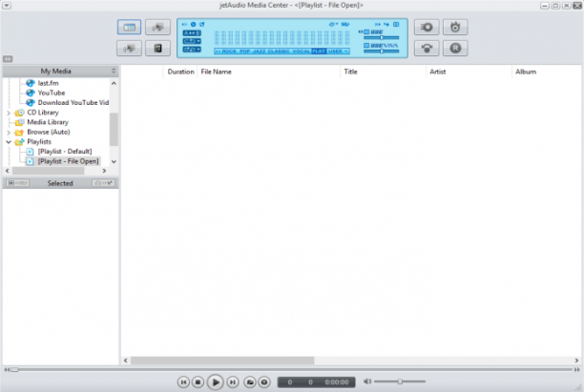584x392 pixels.
Task: Select the VOCAL equalizer preset
Action: (x=302, y=51)
